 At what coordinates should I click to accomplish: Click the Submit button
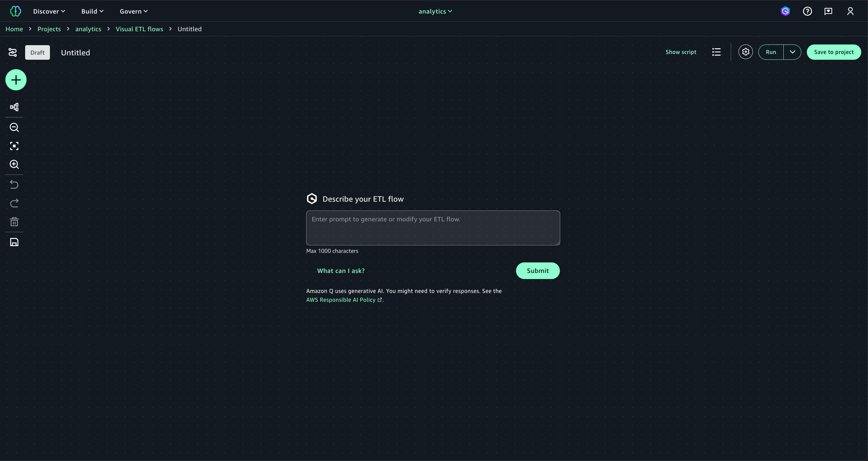point(537,271)
